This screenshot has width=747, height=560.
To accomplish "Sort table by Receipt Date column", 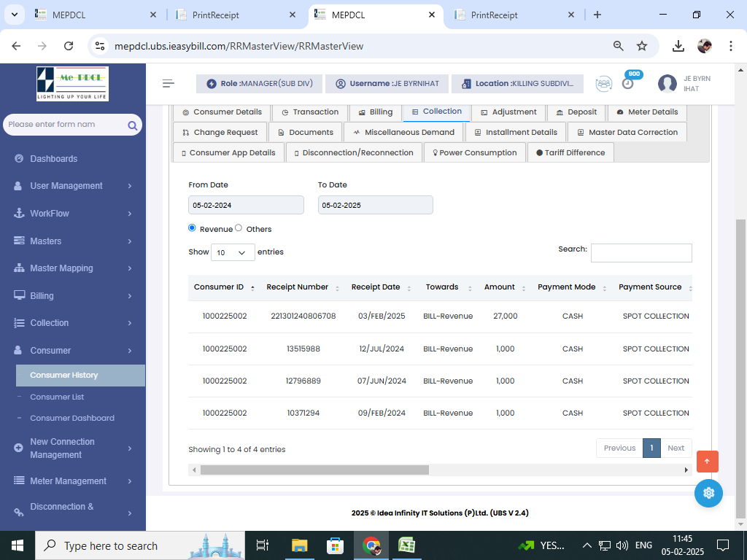I will tap(381, 287).
